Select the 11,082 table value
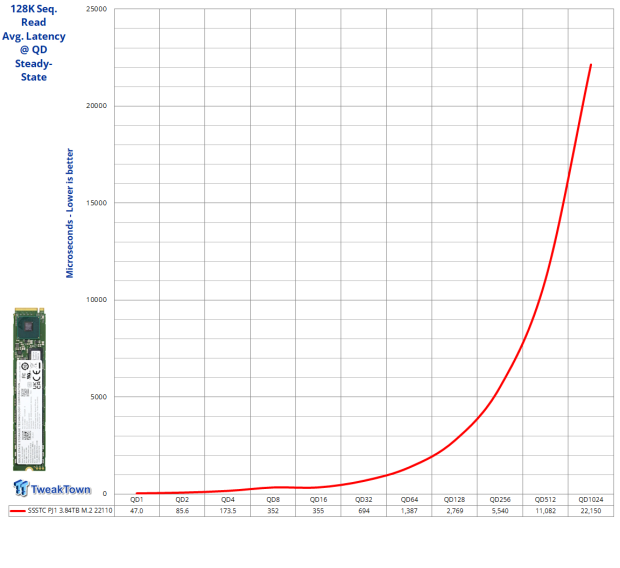 coord(546,511)
